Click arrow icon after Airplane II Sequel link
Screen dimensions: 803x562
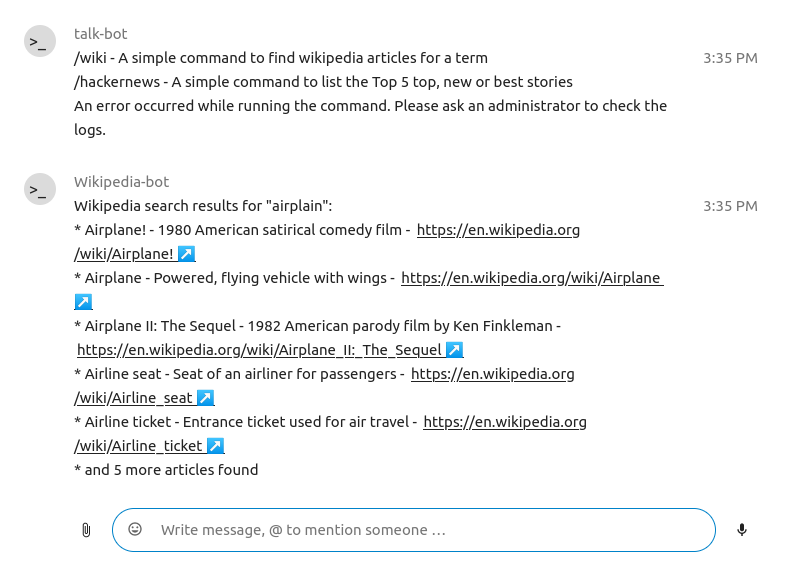point(454,350)
